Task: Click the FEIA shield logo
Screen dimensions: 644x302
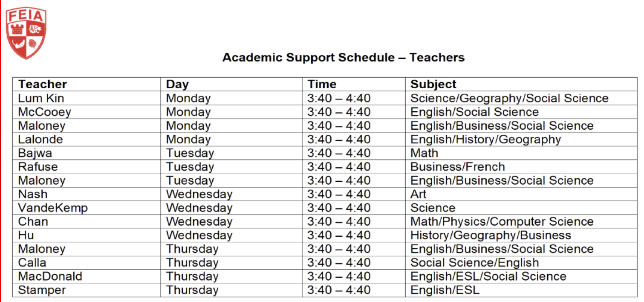Action: (x=26, y=33)
